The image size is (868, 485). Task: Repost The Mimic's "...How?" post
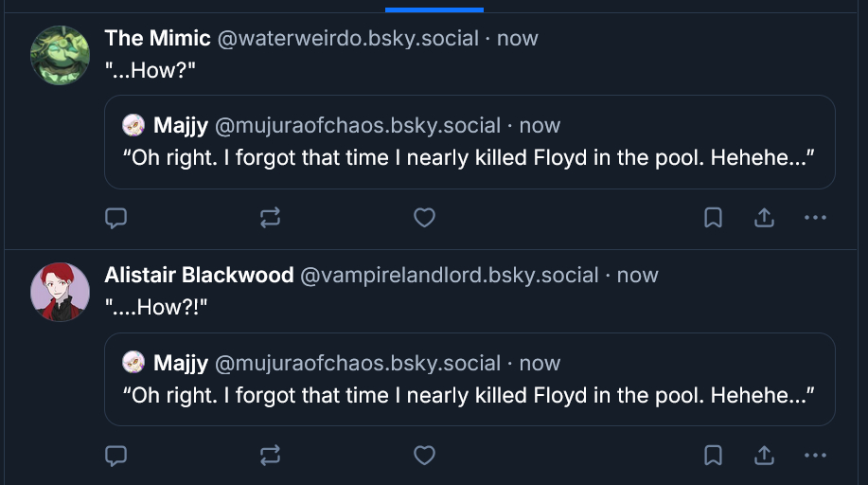click(270, 218)
